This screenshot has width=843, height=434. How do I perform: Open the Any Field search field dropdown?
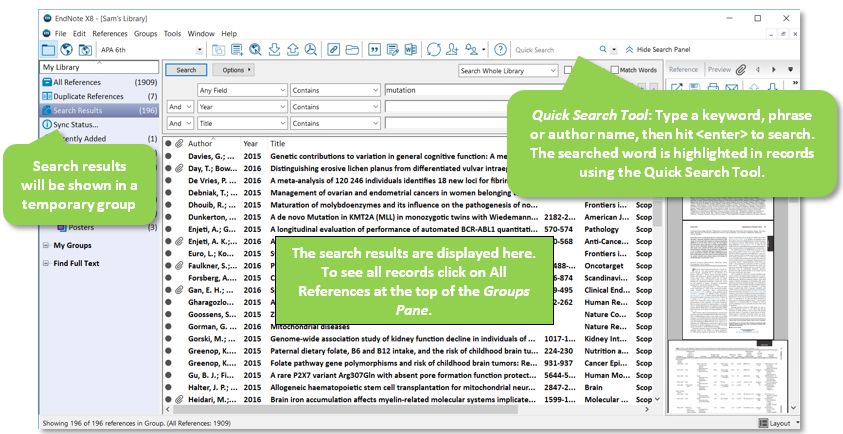(x=242, y=90)
